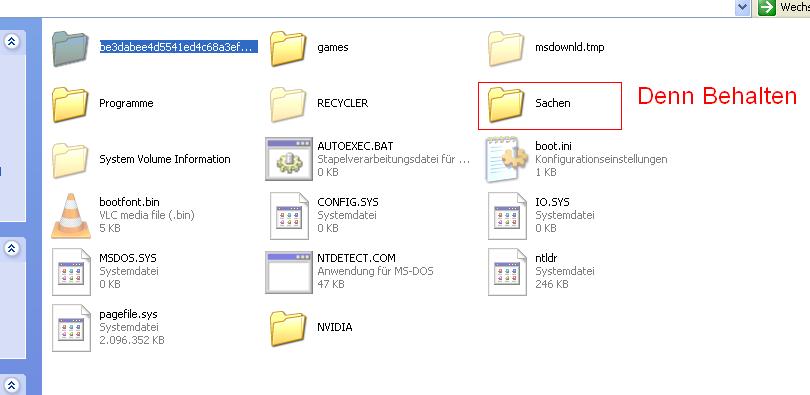Click the Anwendung für MS-DOS description
This screenshot has height=395, width=810.
click(375, 271)
